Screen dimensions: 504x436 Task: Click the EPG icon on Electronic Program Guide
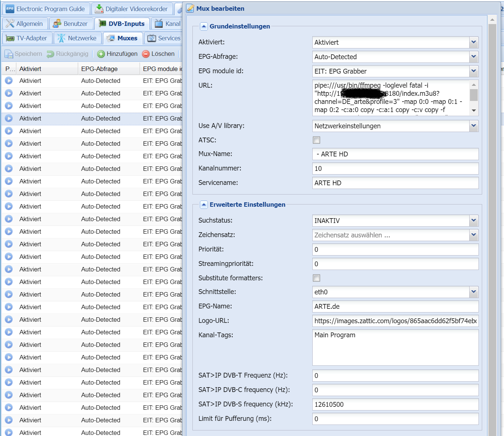pos(10,9)
